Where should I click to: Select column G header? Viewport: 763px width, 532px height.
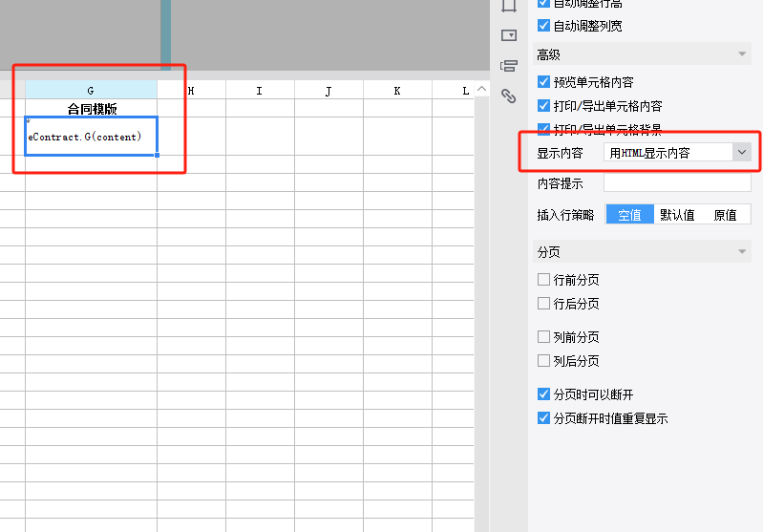[91, 90]
